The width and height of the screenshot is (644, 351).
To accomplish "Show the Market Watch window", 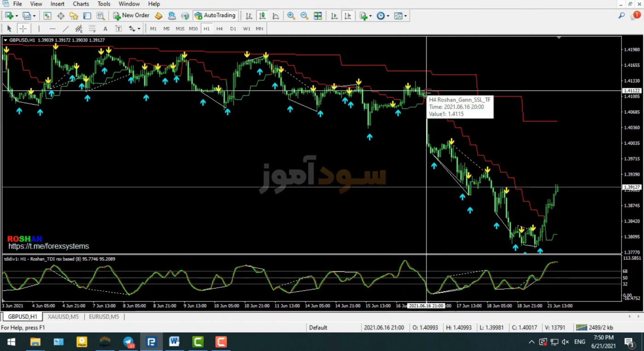I will (47, 16).
